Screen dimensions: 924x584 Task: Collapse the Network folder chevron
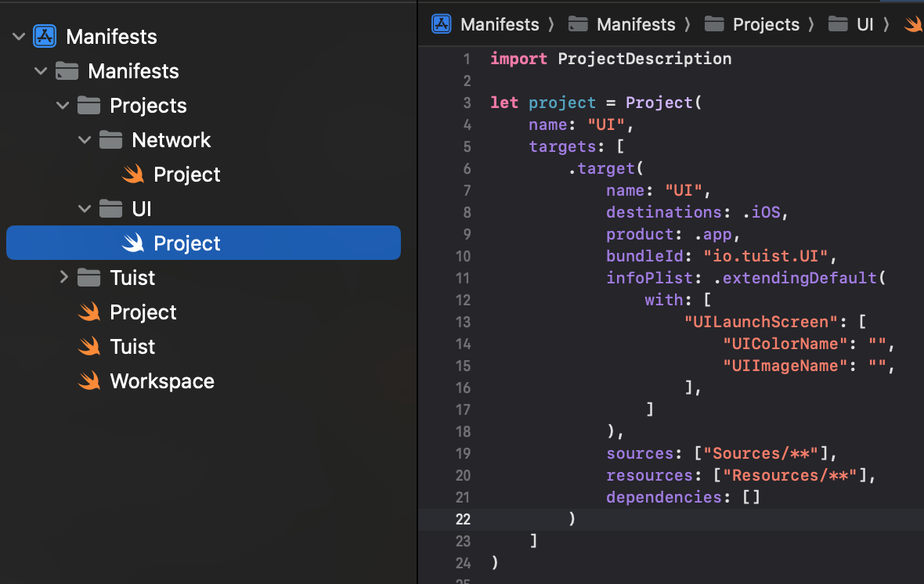click(x=85, y=140)
